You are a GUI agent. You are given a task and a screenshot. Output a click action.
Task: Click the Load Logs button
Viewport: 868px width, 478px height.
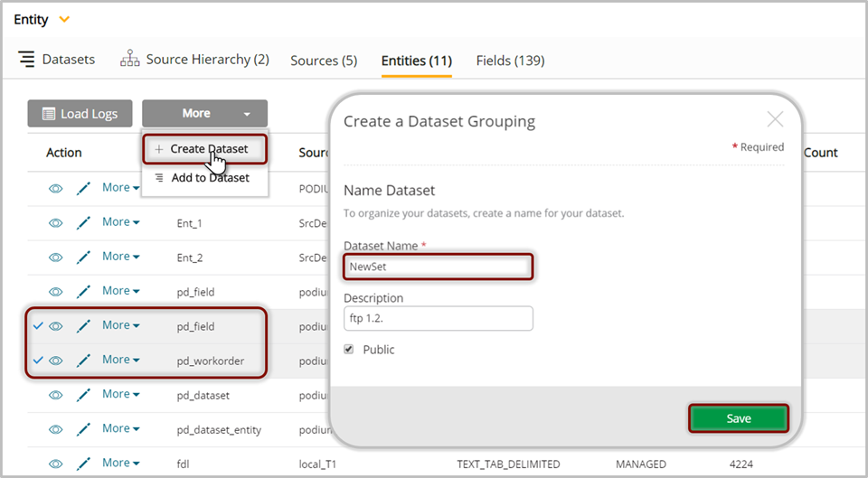[80, 114]
